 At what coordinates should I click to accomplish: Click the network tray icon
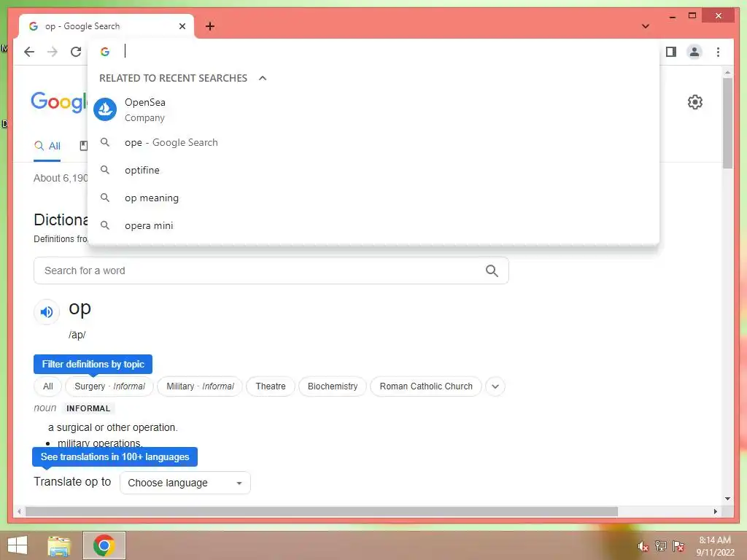[x=661, y=546]
